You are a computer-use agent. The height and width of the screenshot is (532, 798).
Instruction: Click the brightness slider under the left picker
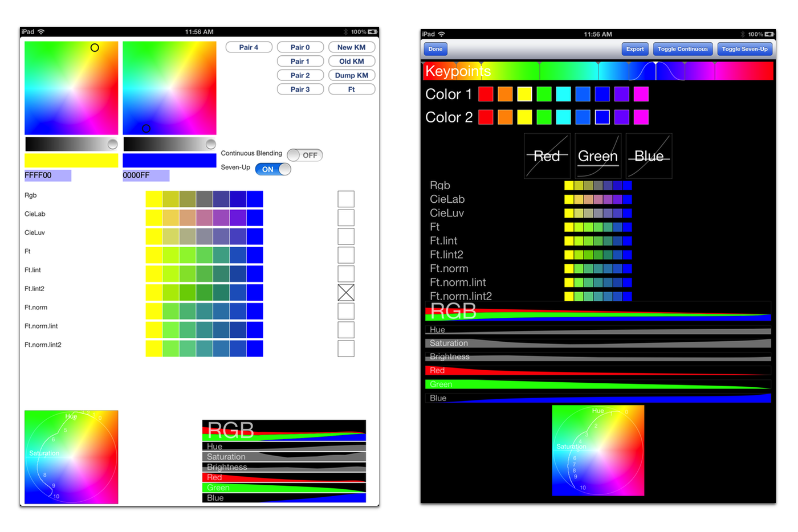point(71,143)
